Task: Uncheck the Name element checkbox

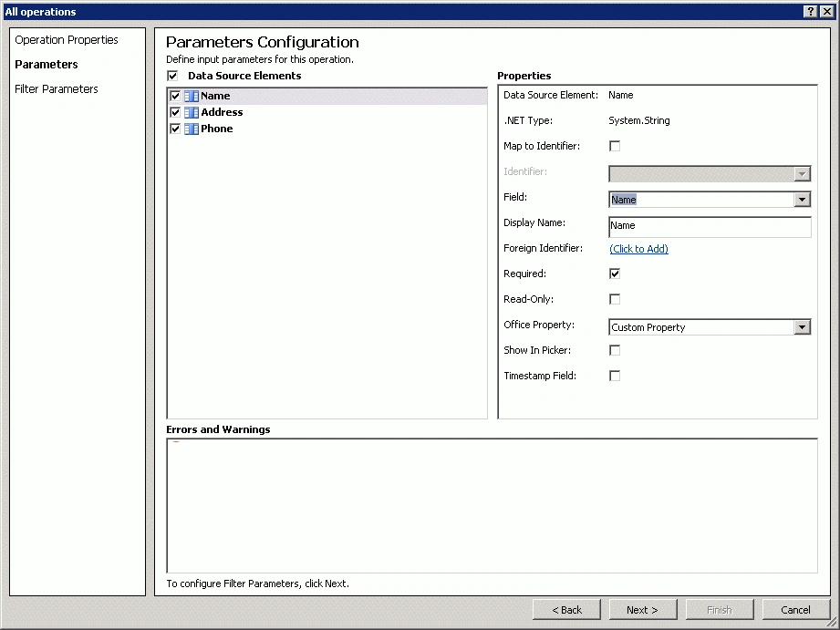Action: [x=175, y=96]
